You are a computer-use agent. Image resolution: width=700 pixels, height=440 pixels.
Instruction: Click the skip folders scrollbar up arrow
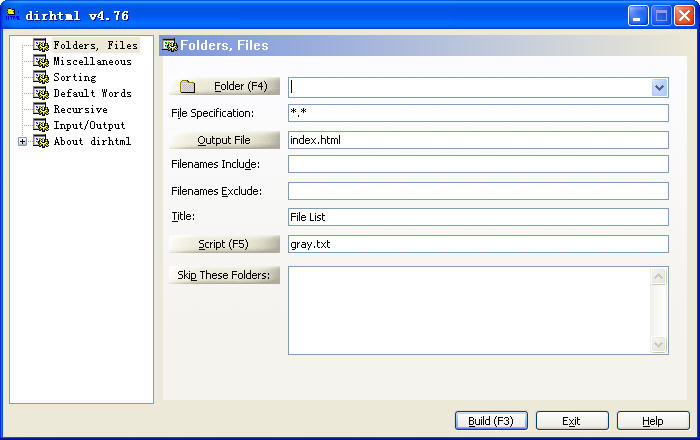coord(658,277)
